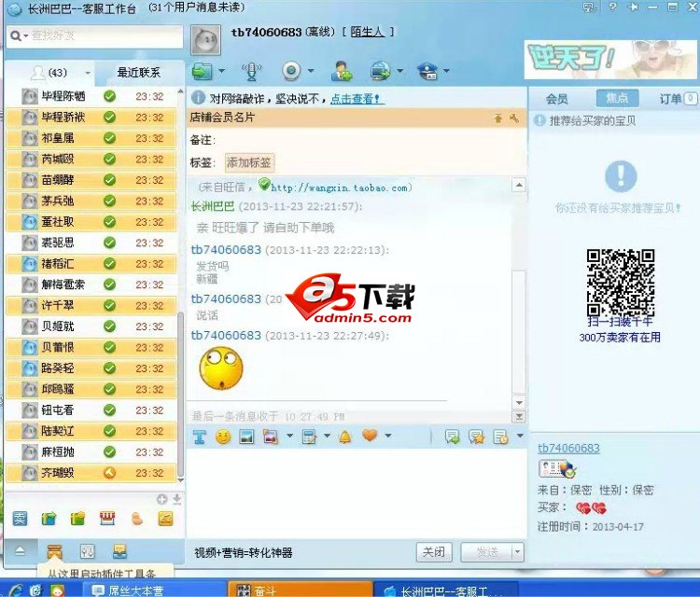This screenshot has width=700, height=597.
Task: Click the screenshot capture icon
Action: tap(271, 437)
